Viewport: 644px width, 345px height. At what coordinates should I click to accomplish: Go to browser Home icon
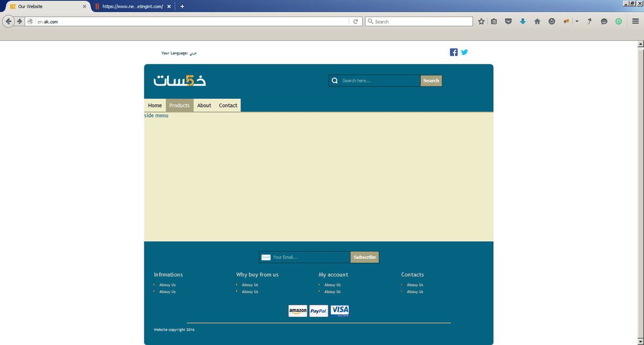(x=537, y=21)
